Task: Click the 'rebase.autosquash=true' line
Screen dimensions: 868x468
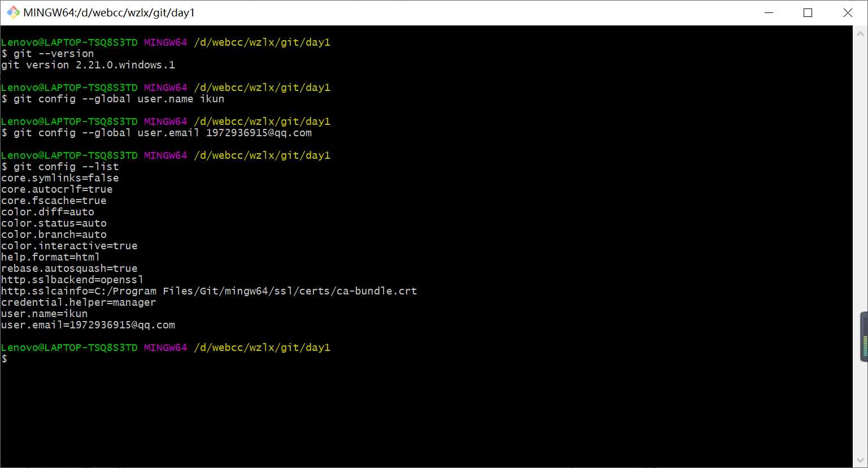Action: [69, 268]
